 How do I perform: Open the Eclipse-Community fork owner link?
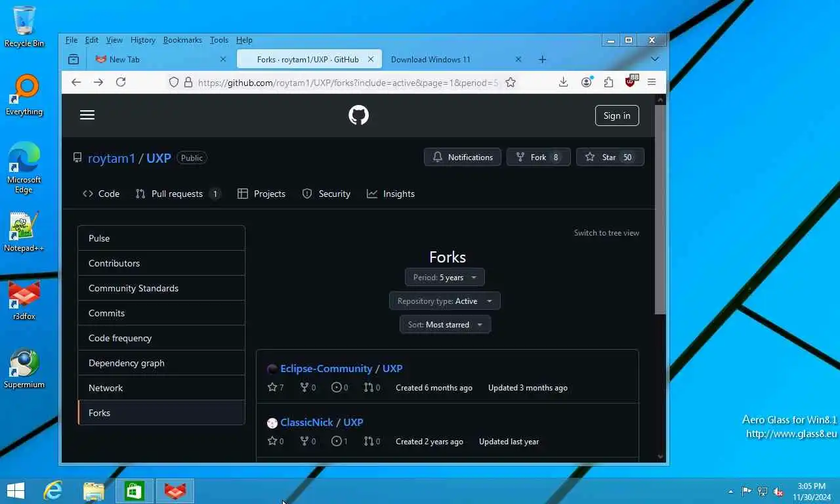coord(326,369)
